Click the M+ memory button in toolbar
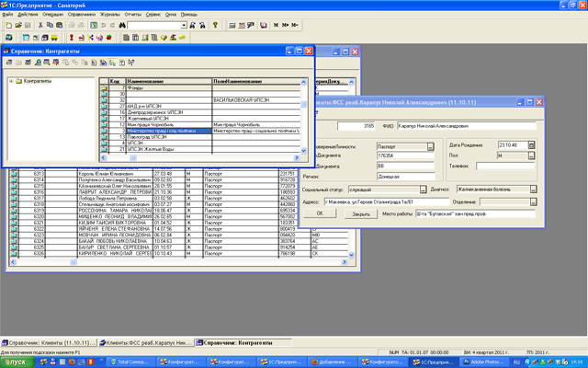The image size is (588, 368). click(x=286, y=25)
